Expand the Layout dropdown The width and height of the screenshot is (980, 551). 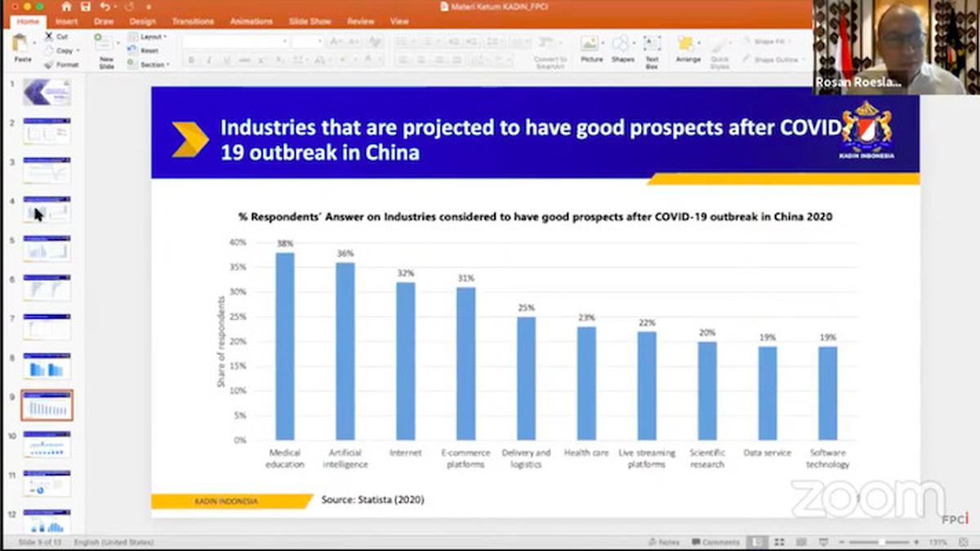152,37
